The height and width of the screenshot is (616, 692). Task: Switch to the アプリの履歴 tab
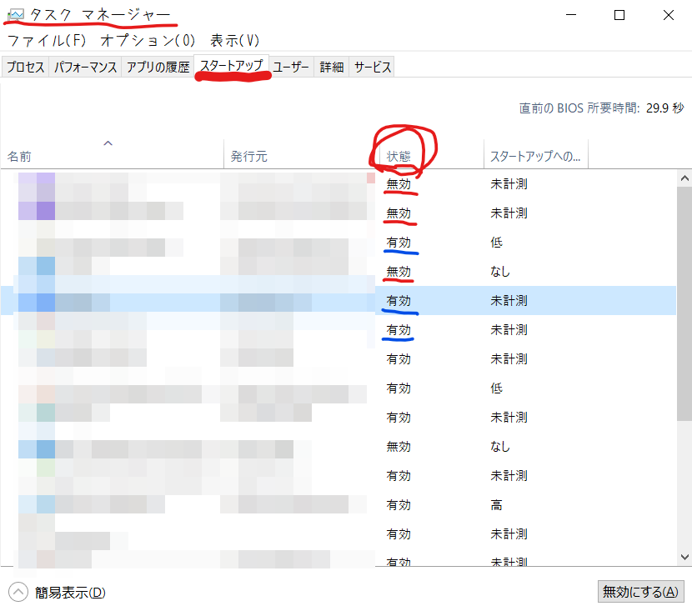pos(158,67)
